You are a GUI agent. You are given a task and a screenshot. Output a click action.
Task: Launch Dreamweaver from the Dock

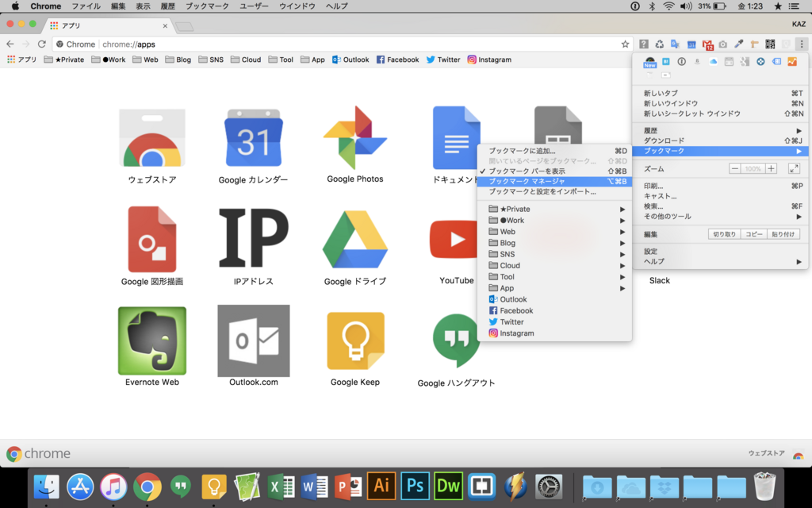tap(449, 486)
